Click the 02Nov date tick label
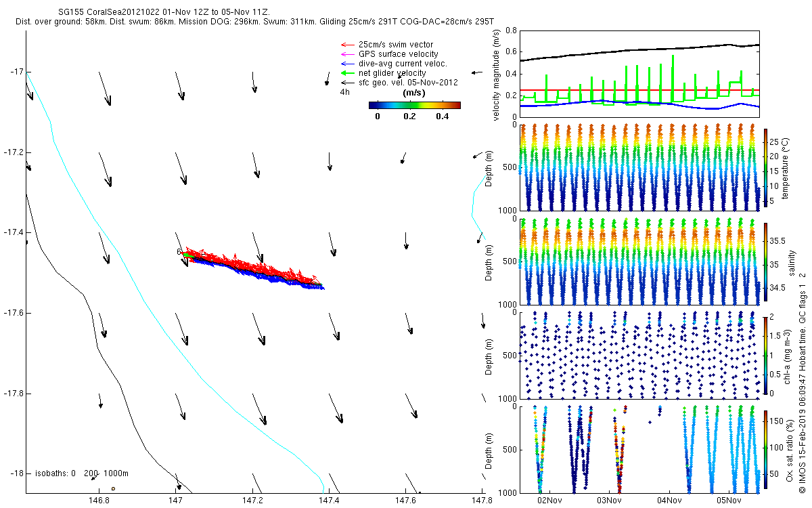The image size is (812, 508). (549, 501)
